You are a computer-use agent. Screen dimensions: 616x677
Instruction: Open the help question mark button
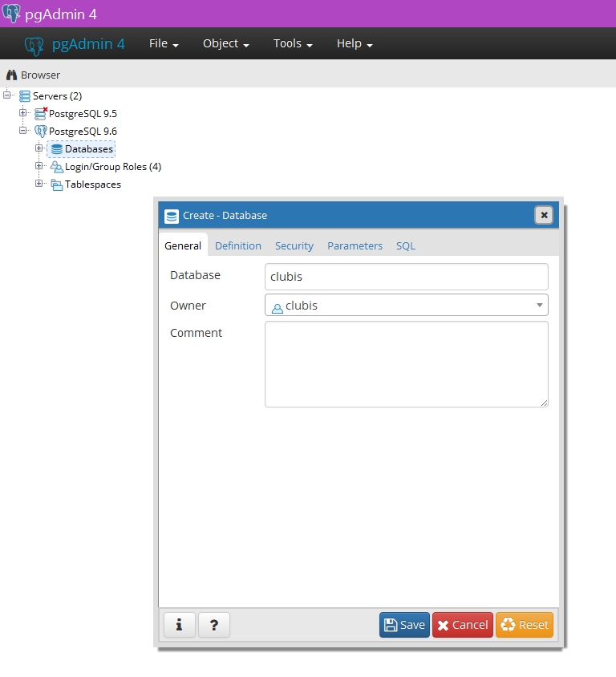pos(213,625)
